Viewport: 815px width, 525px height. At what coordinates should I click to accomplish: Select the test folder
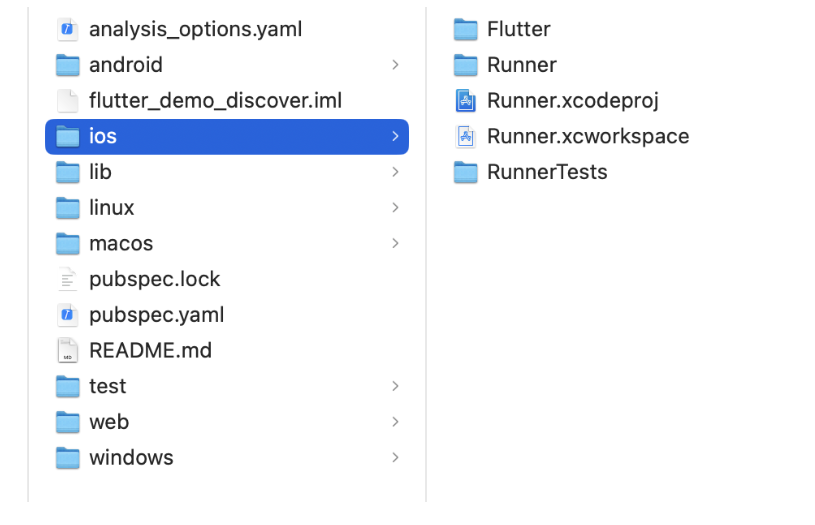(107, 386)
